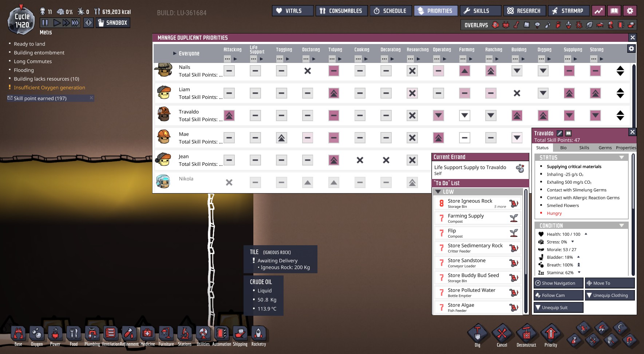Toggle red alert mode
This screenshot has height=354, width=644.
point(88,23)
